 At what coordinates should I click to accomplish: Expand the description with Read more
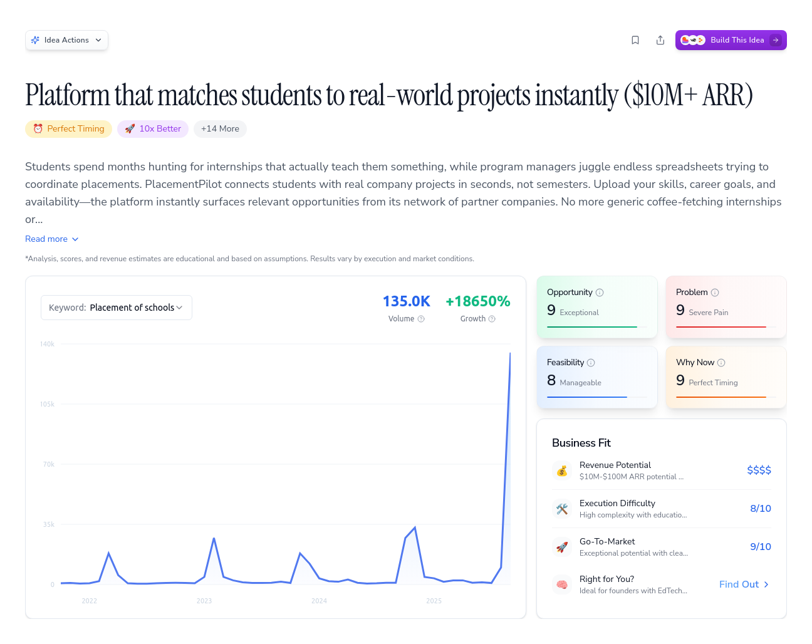[x=52, y=239]
